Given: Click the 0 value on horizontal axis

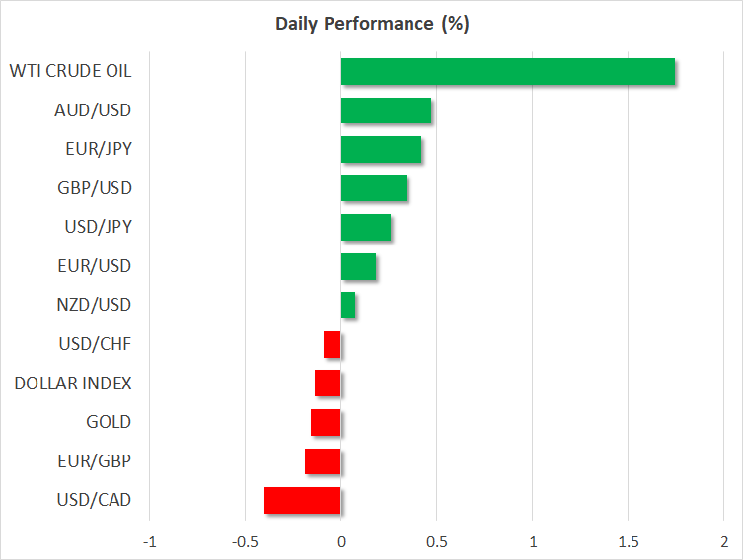Looking at the screenshot, I should tap(341, 542).
